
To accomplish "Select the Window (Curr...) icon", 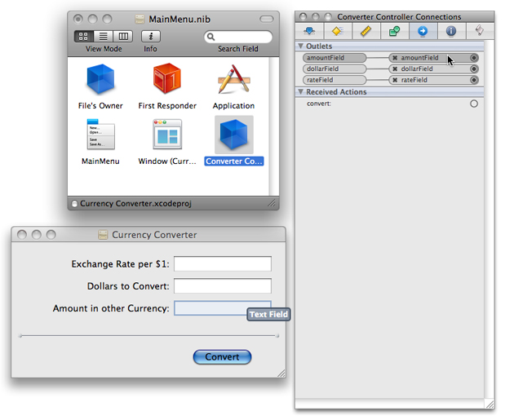I will 167,135.
